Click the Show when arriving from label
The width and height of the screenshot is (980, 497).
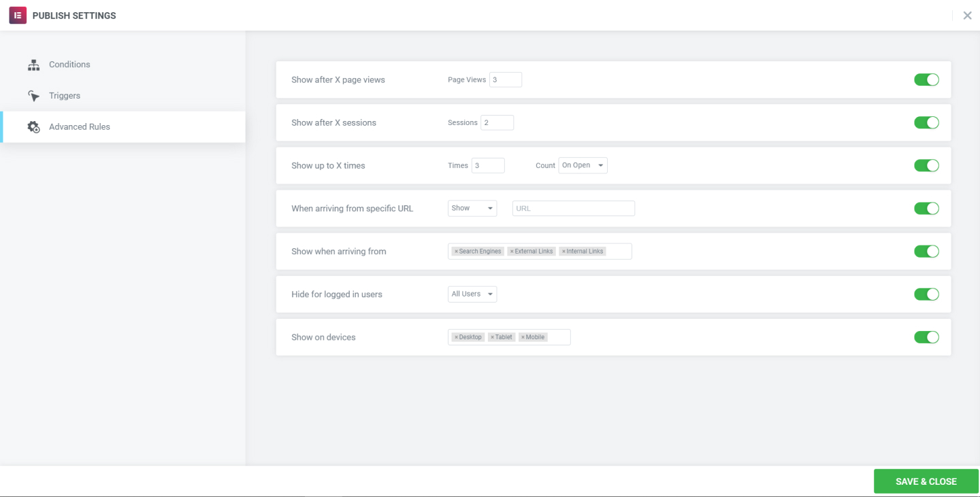(x=339, y=251)
